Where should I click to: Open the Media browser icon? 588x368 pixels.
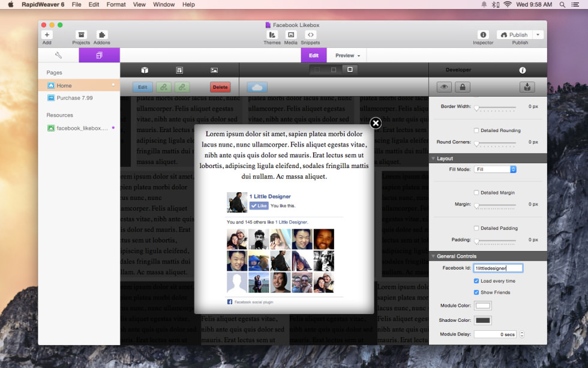pos(290,35)
